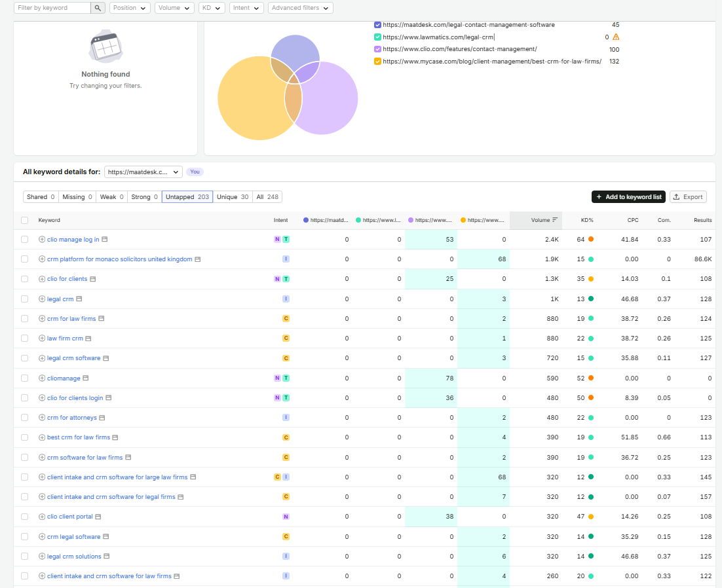722x588 pixels.
Task: Click the Intent column header
Action: coord(280,221)
